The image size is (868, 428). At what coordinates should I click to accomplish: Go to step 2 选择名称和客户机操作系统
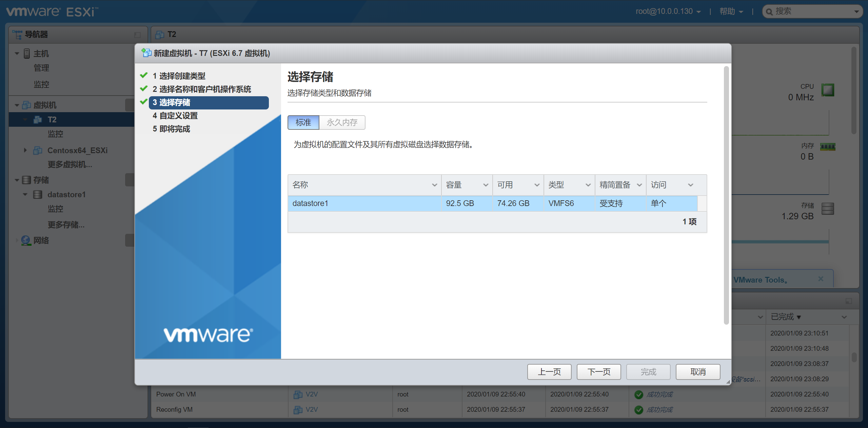[202, 89]
